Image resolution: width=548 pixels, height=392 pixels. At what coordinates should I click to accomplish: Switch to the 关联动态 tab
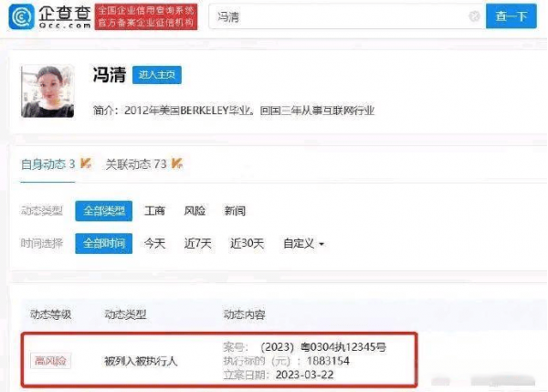pyautogui.click(x=136, y=164)
